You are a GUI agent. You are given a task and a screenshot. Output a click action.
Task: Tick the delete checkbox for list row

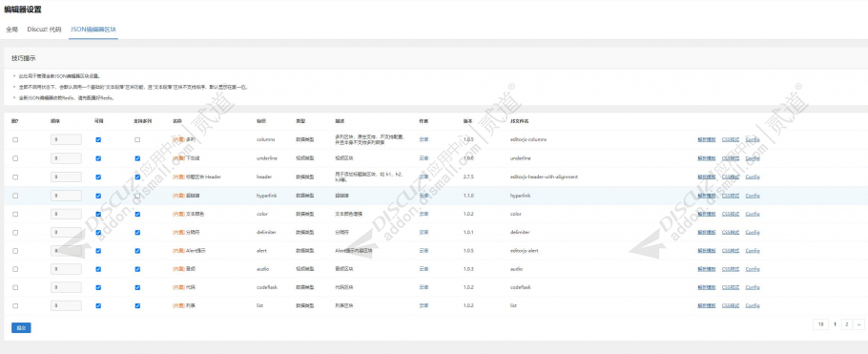15,305
